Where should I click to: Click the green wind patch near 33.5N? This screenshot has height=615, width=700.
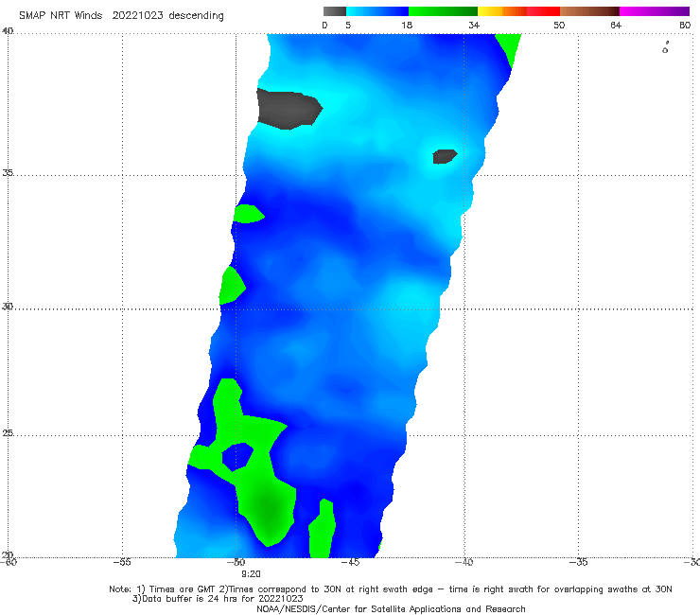(248, 214)
